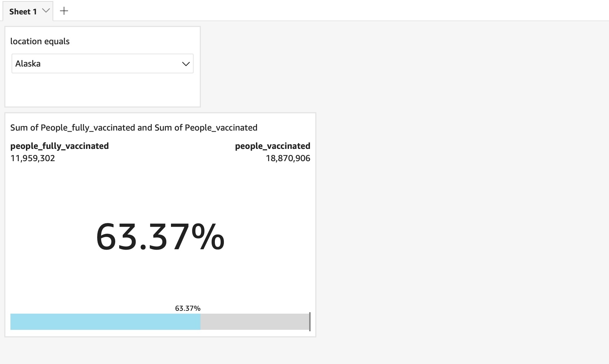Click the 'location equals' filter label
The image size is (609, 364).
pos(40,41)
